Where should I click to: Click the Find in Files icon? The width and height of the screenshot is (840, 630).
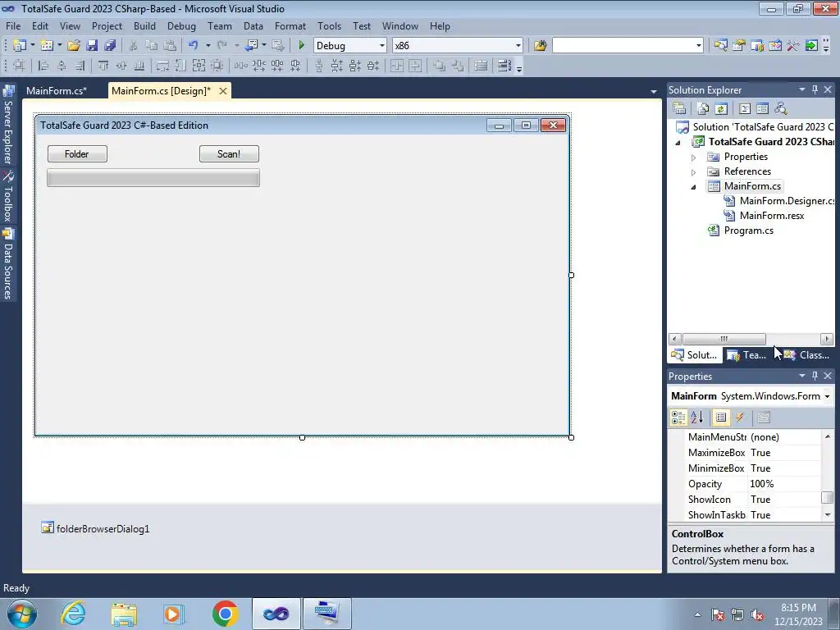[540, 46]
